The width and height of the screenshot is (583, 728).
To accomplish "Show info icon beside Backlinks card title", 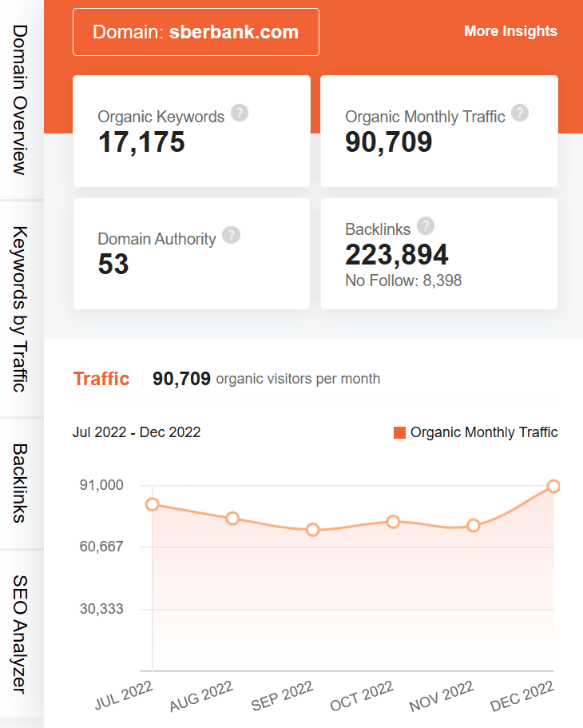I will (426, 225).
